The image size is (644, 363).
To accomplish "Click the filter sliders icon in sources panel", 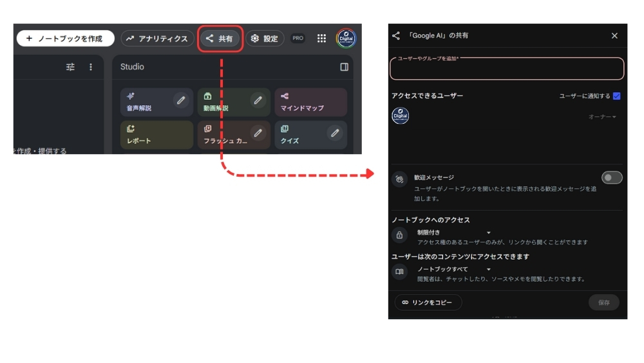I will 70,66.
